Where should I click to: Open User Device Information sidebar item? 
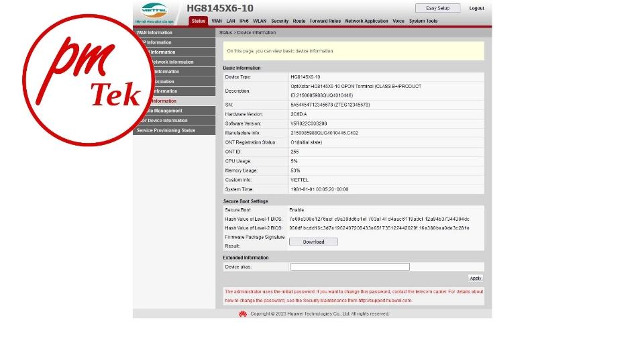point(174,120)
